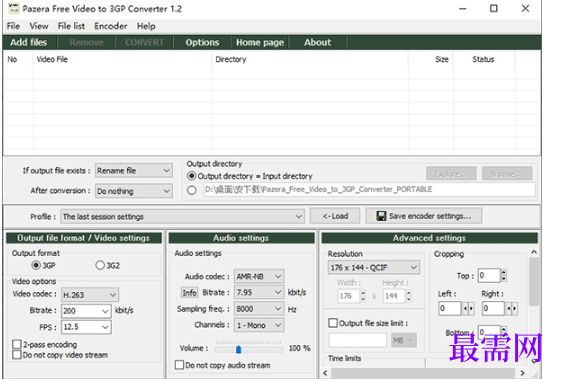Click the No column header
This screenshot has width=561, height=379.
[x=18, y=59]
